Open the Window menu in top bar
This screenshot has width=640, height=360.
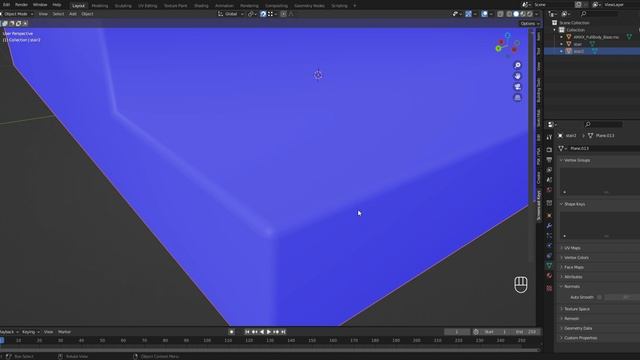click(x=40, y=4)
